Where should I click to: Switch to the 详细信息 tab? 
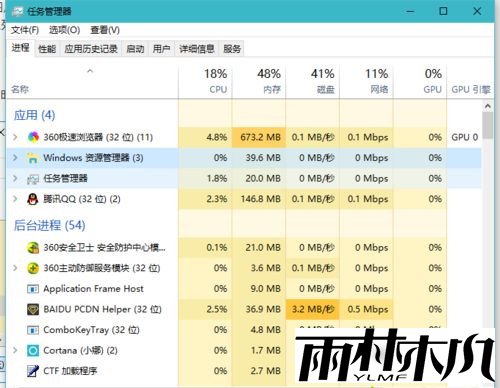pos(197,49)
